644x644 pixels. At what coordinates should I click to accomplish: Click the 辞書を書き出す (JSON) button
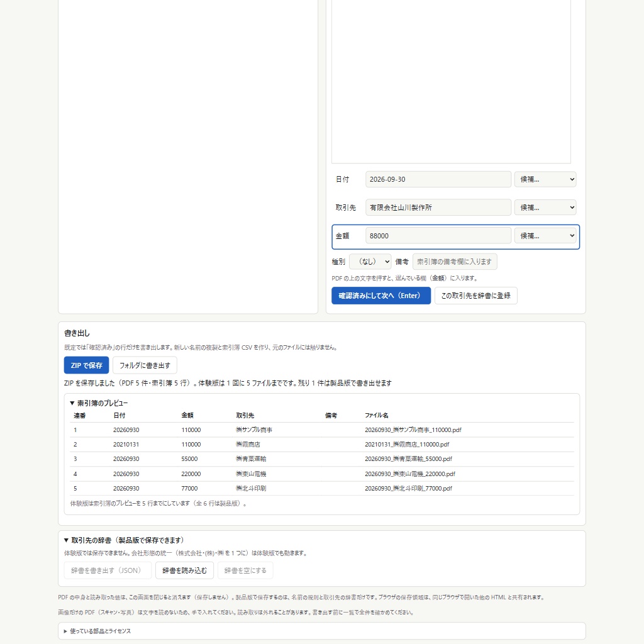(x=108, y=570)
